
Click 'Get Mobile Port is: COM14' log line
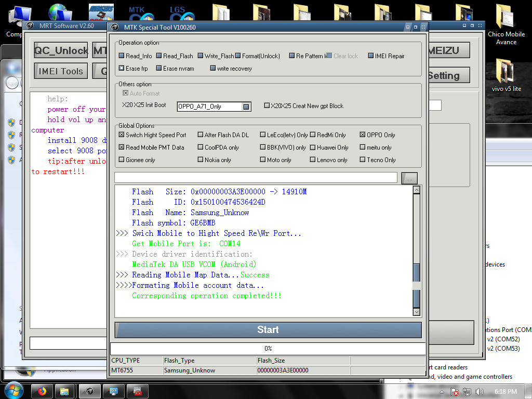[x=186, y=244]
